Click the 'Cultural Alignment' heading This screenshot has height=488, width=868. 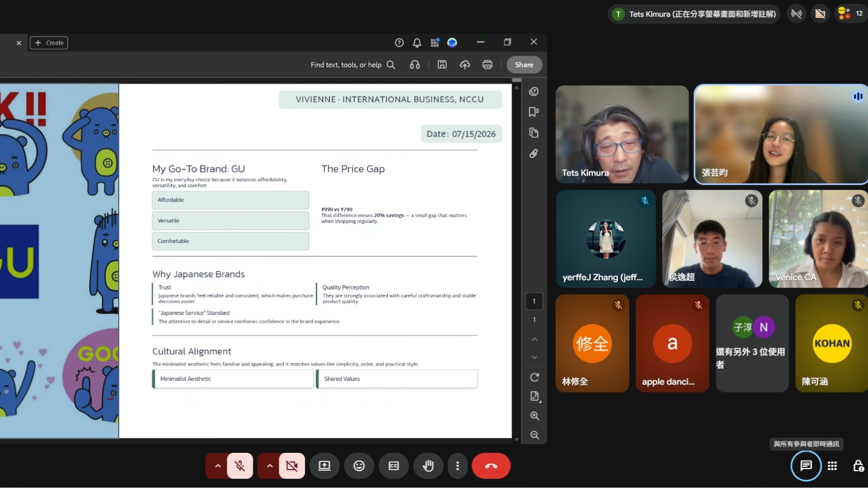[x=192, y=351]
